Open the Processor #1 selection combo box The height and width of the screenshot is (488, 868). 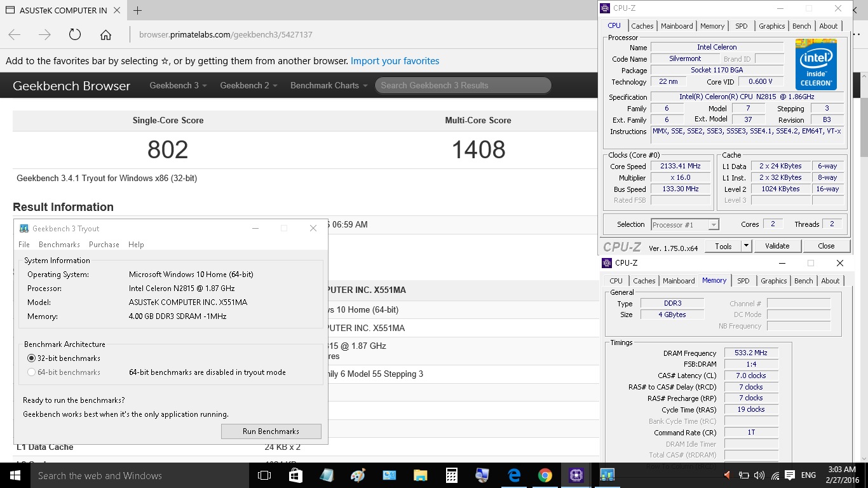685,224
